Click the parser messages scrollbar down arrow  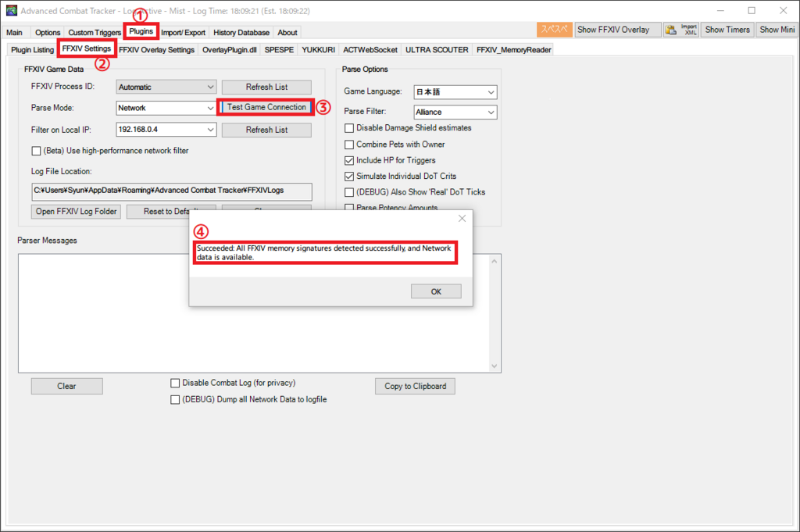pyautogui.click(x=494, y=366)
